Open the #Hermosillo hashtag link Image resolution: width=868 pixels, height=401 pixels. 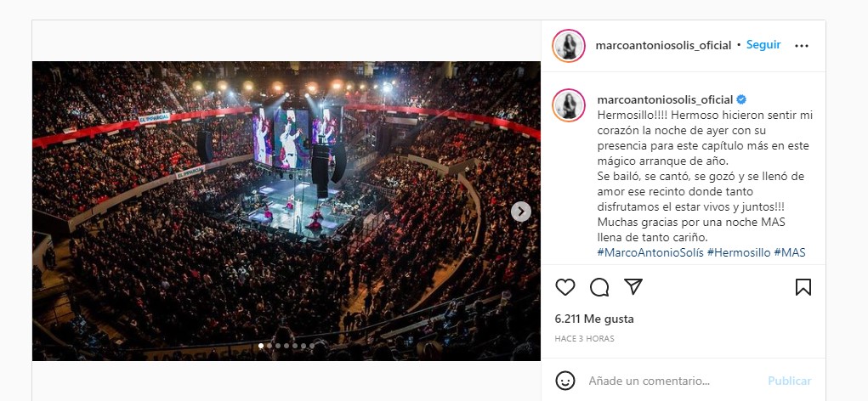point(739,253)
